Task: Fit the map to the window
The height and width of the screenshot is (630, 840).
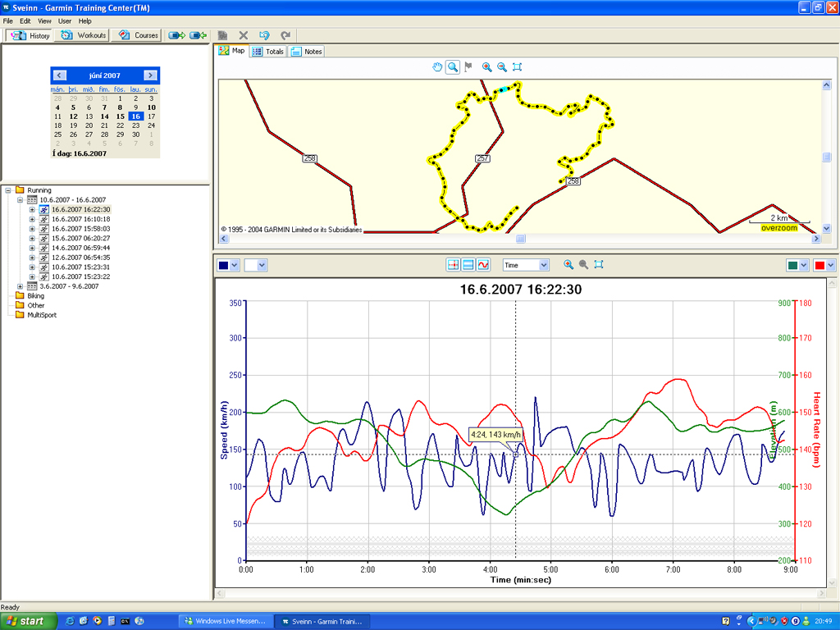Action: [518, 67]
